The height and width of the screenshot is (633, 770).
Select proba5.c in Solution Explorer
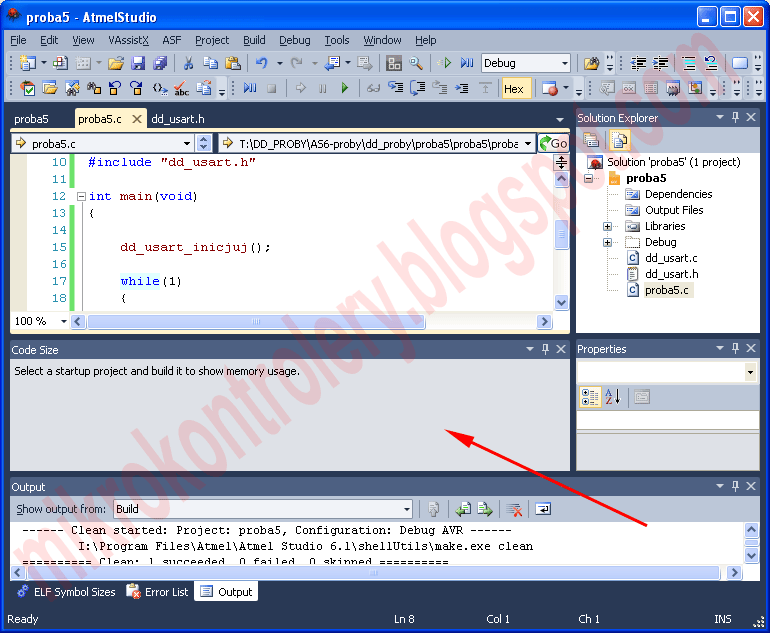click(x=666, y=290)
